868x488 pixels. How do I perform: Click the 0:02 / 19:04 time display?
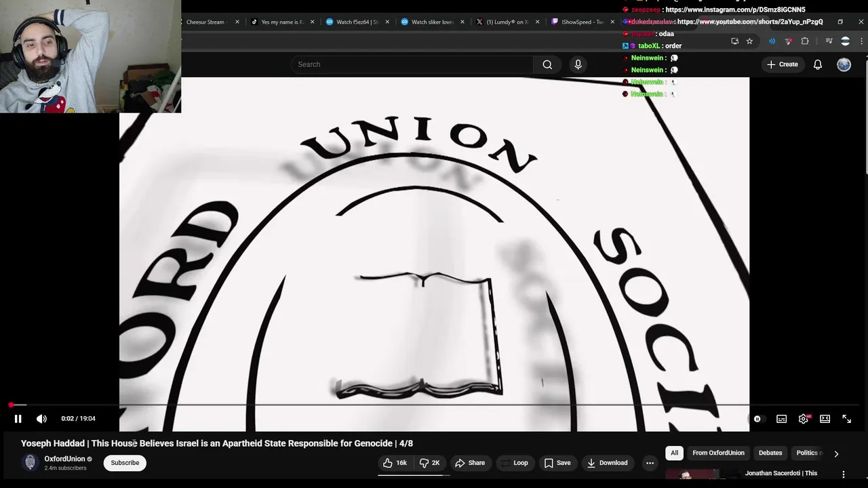(78, 419)
